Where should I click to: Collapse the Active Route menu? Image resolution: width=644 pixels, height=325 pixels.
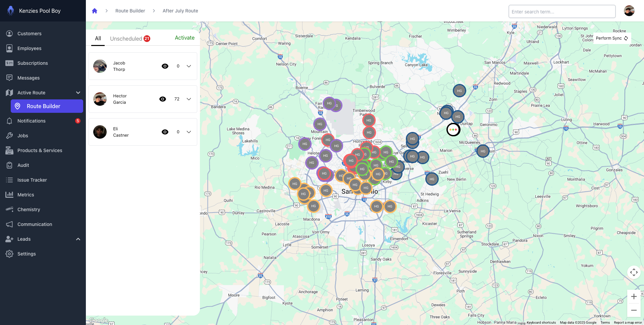click(x=78, y=93)
